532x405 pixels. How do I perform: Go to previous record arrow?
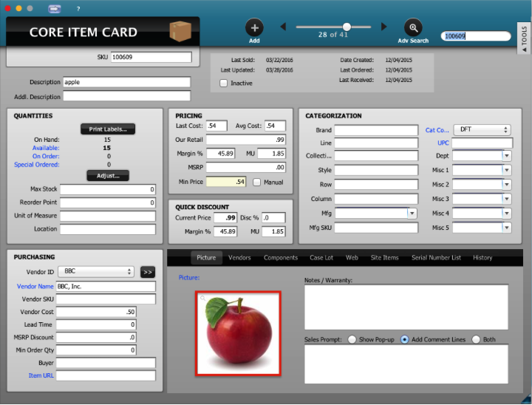[283, 27]
